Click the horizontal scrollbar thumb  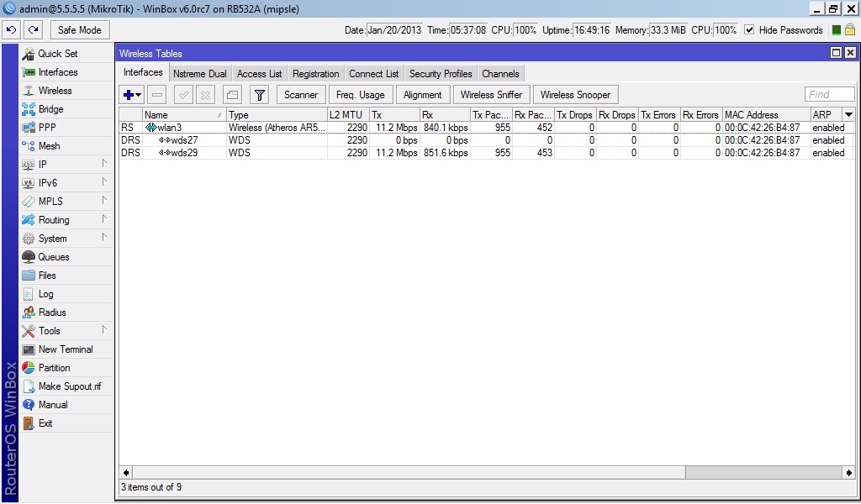409,473
